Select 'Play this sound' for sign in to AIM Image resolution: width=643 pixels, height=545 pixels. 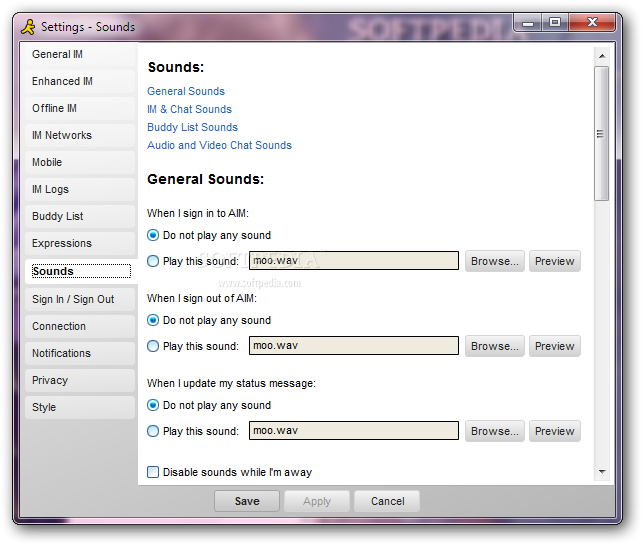click(153, 261)
